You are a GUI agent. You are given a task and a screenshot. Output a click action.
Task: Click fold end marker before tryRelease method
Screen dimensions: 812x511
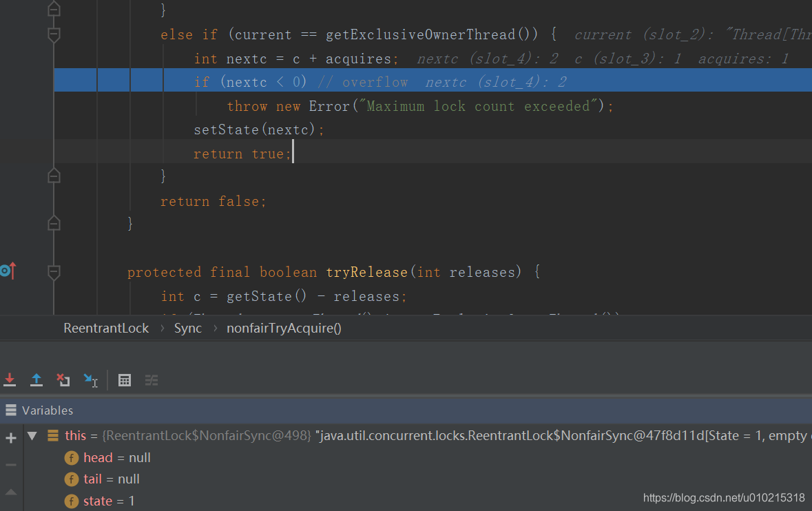click(x=54, y=224)
